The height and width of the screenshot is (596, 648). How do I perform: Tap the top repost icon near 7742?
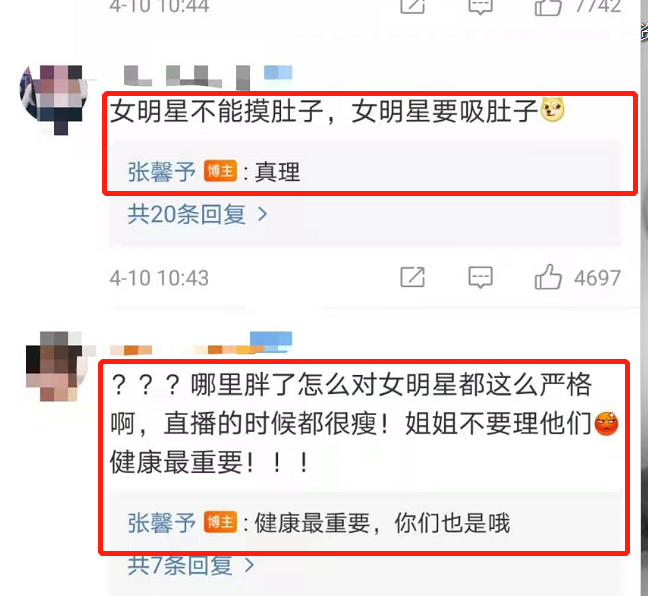[x=412, y=6]
